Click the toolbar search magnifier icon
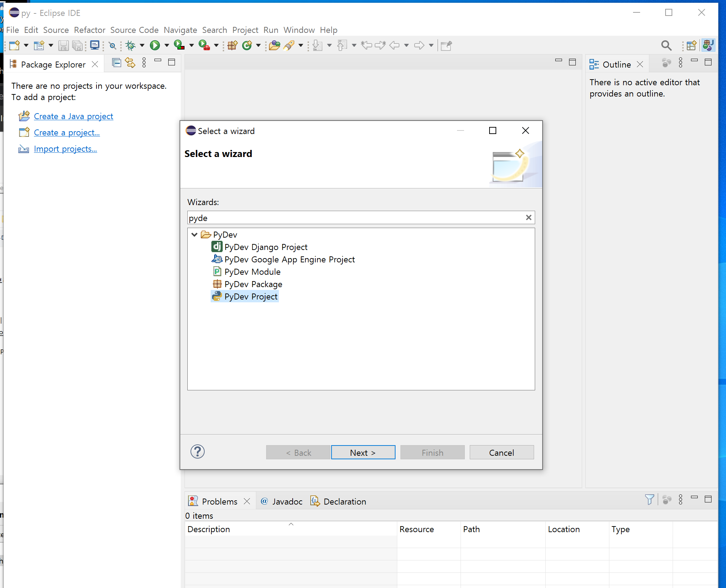This screenshot has width=726, height=588. (x=666, y=45)
